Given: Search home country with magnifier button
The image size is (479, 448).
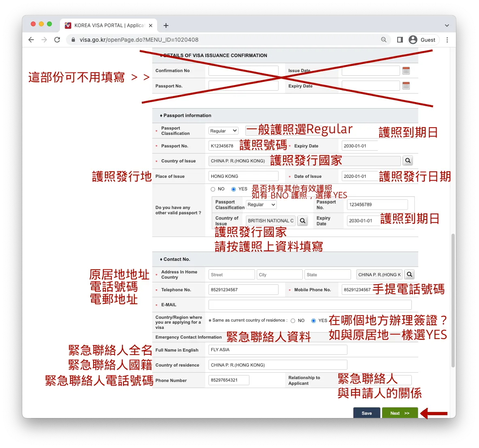Looking at the screenshot, I should (410, 274).
